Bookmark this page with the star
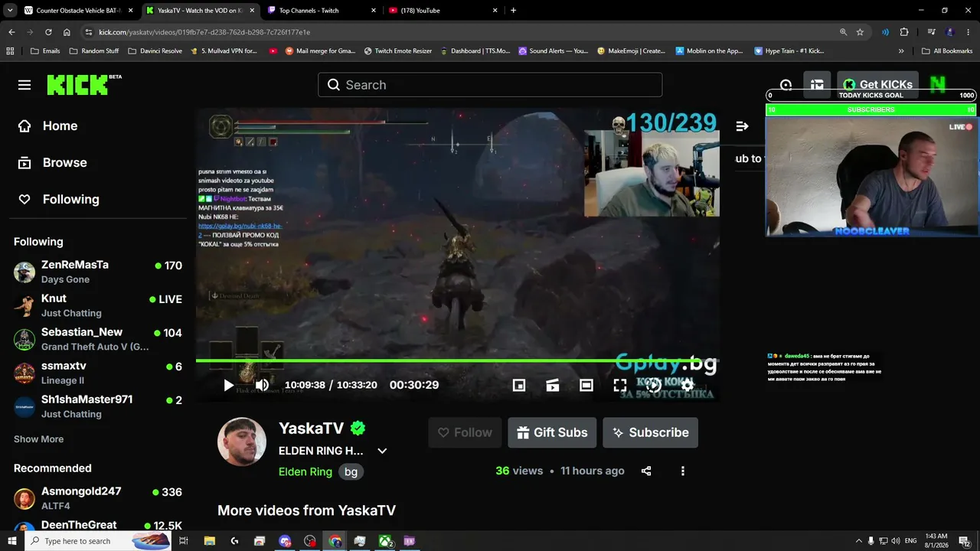 tap(860, 32)
